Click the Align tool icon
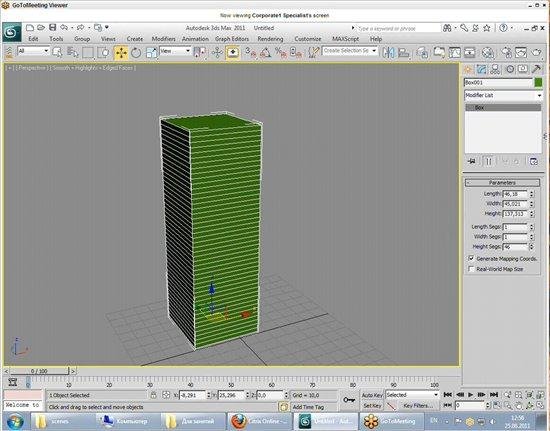 tap(404, 53)
